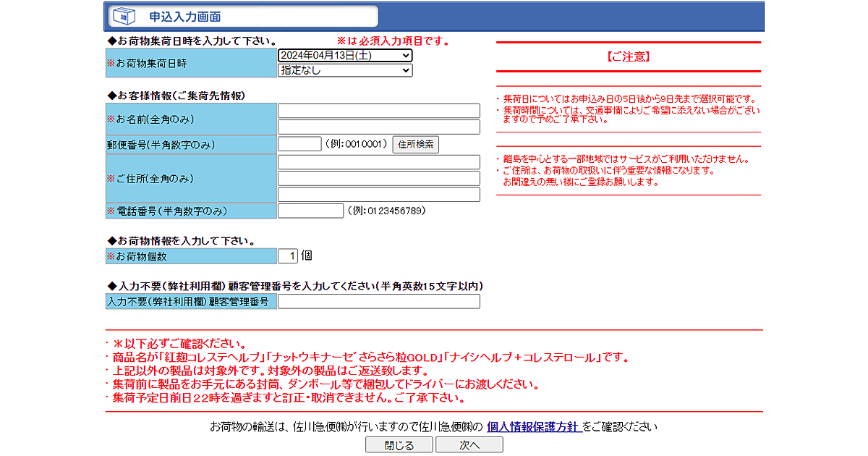This screenshot has height=456, width=868.
Task: Click the package box icon in header
Action: point(126,16)
